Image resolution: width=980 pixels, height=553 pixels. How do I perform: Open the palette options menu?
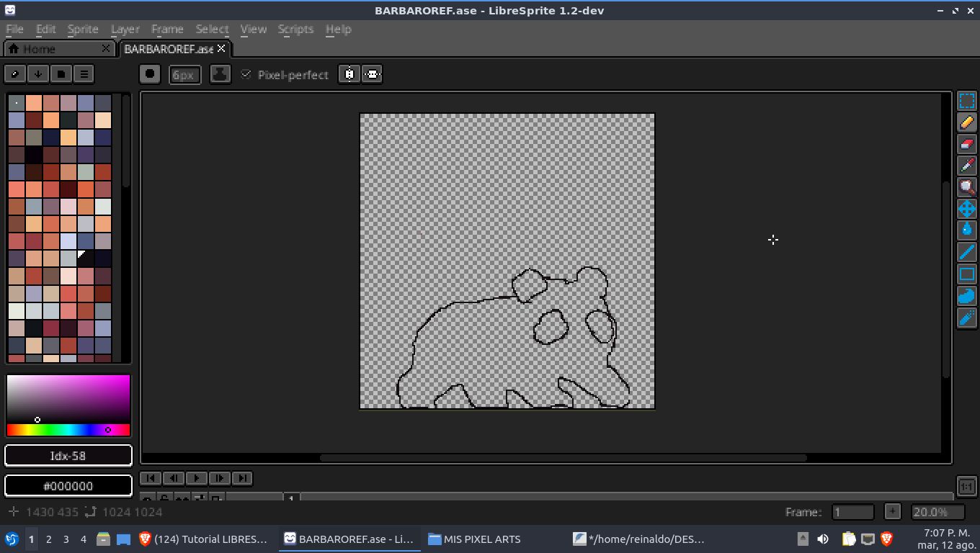click(x=84, y=73)
